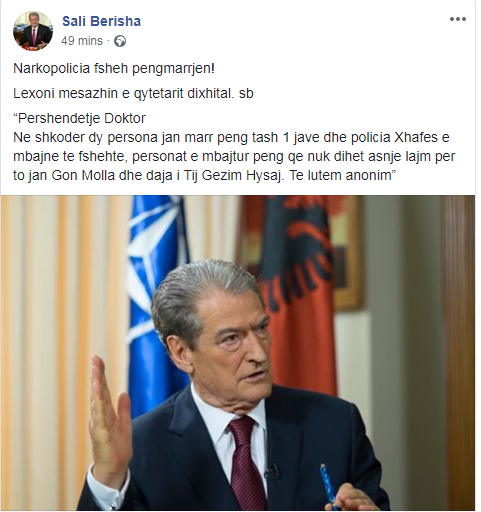This screenshot has width=481, height=512.
Task: Click the headline 'Narkopolicia fsheh pengmarrjen!'
Action: click(x=114, y=69)
